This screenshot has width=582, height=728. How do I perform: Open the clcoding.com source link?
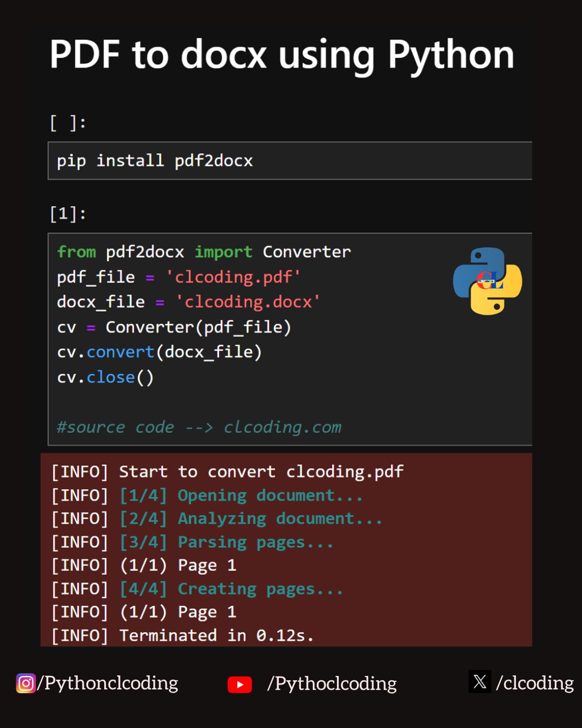(283, 427)
